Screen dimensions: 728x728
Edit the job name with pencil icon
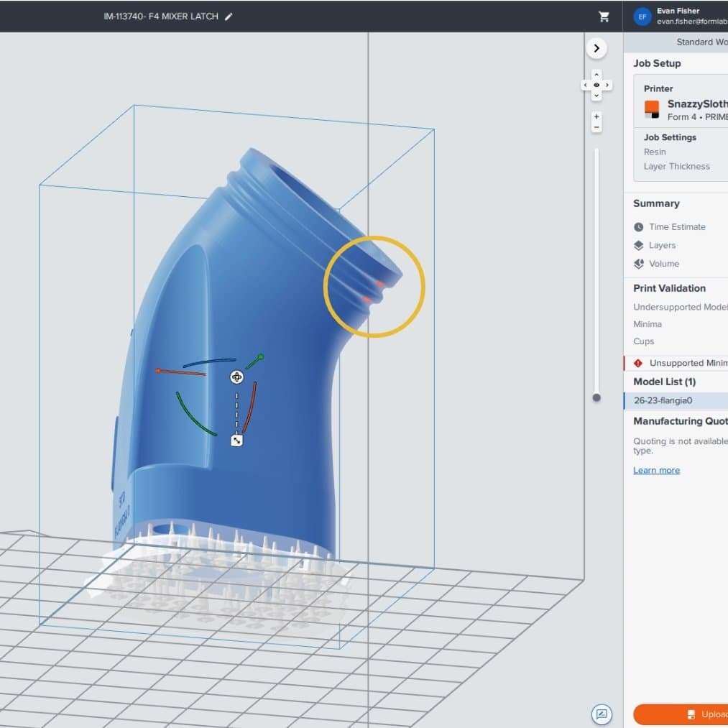pyautogui.click(x=229, y=17)
